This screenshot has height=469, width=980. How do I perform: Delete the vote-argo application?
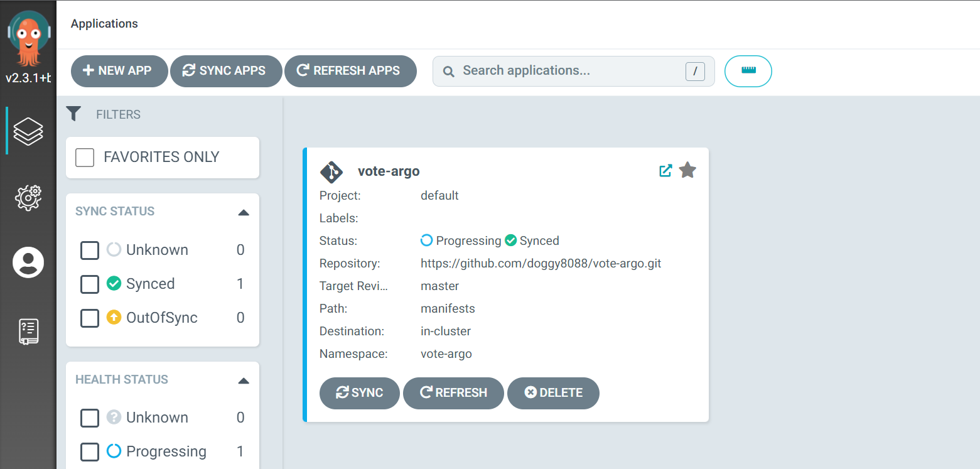pos(553,393)
